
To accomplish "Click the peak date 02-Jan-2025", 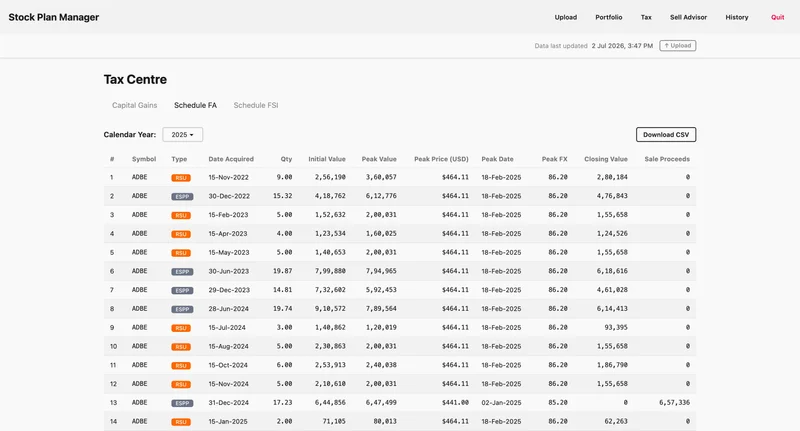I will [502, 402].
